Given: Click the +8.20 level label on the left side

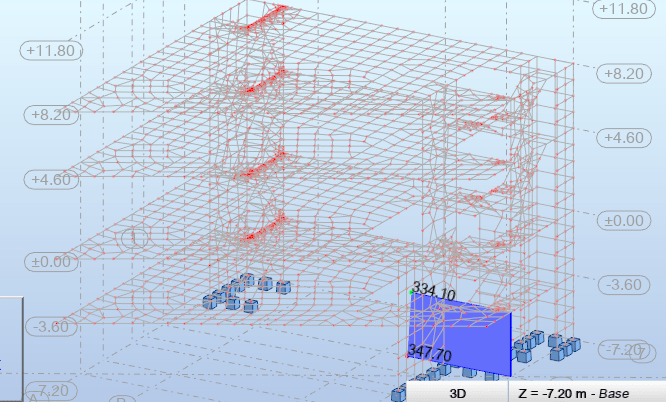Looking at the screenshot, I should (51, 115).
